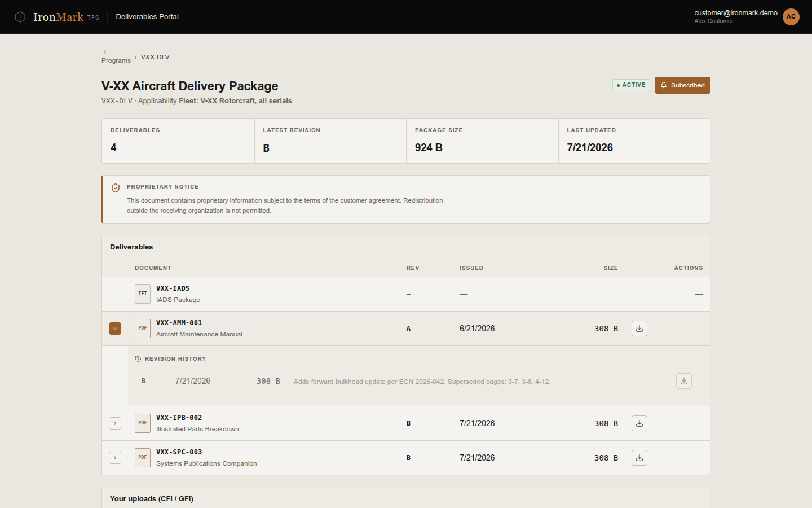
Task: Click the IET file icon for VXX-IADS
Action: click(x=143, y=294)
